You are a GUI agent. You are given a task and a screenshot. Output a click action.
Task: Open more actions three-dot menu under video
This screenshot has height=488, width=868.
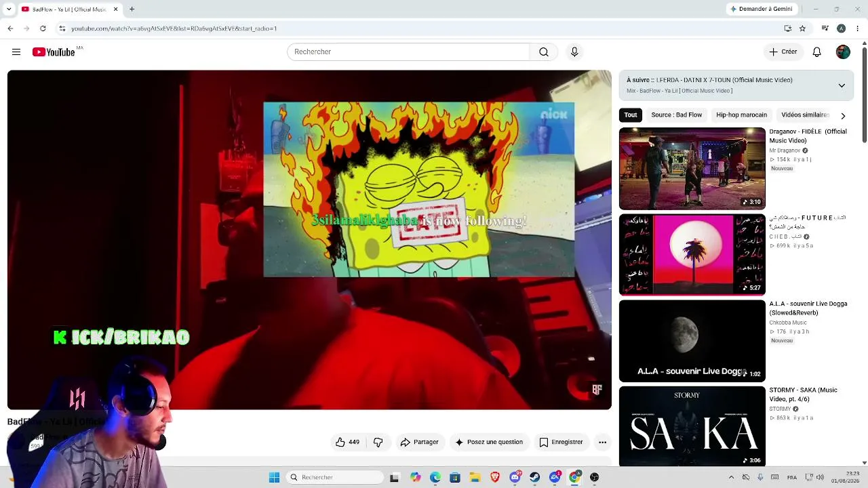tap(602, 442)
